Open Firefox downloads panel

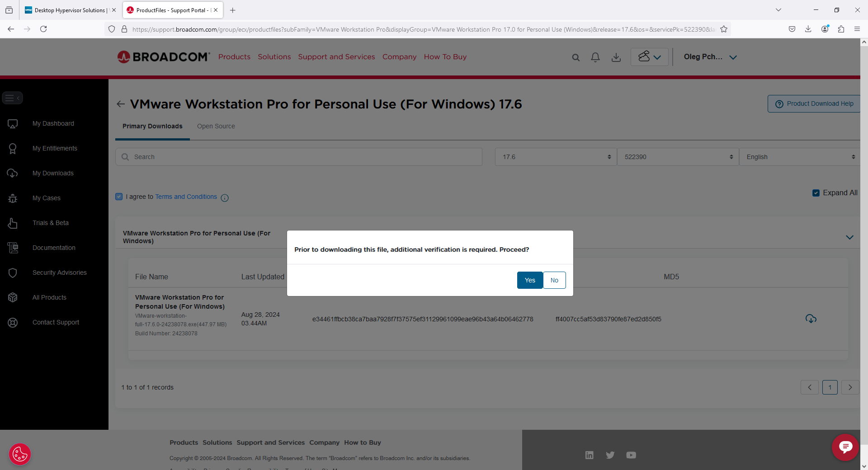pos(808,29)
